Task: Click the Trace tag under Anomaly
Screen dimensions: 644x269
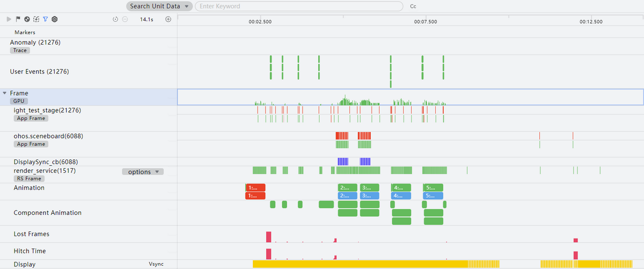Action: [x=20, y=50]
